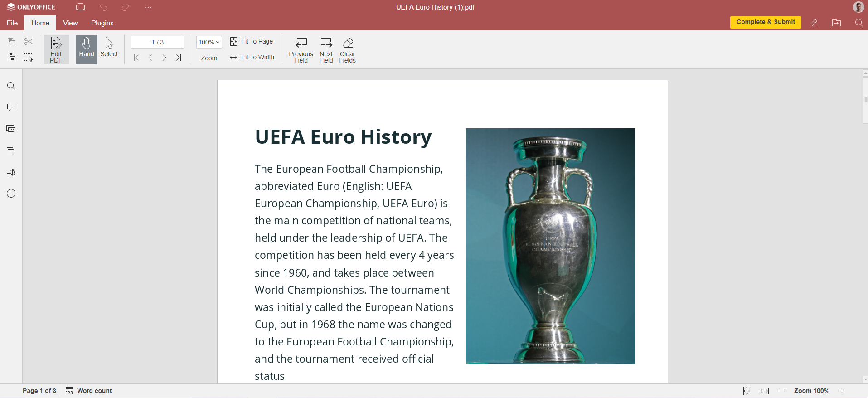Image resolution: width=868 pixels, height=398 pixels.
Task: Click the Clear Fields eraser icon
Action: (347, 43)
